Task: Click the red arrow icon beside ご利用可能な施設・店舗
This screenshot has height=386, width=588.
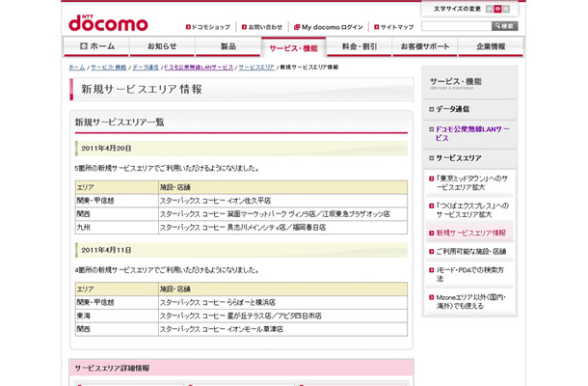Action: (431, 251)
